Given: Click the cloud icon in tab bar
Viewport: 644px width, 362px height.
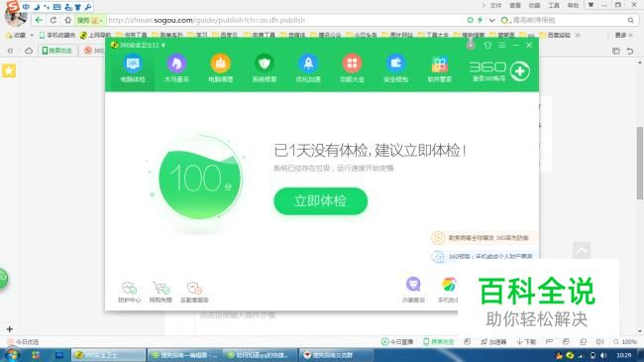Looking at the screenshot, I should (x=29, y=51).
